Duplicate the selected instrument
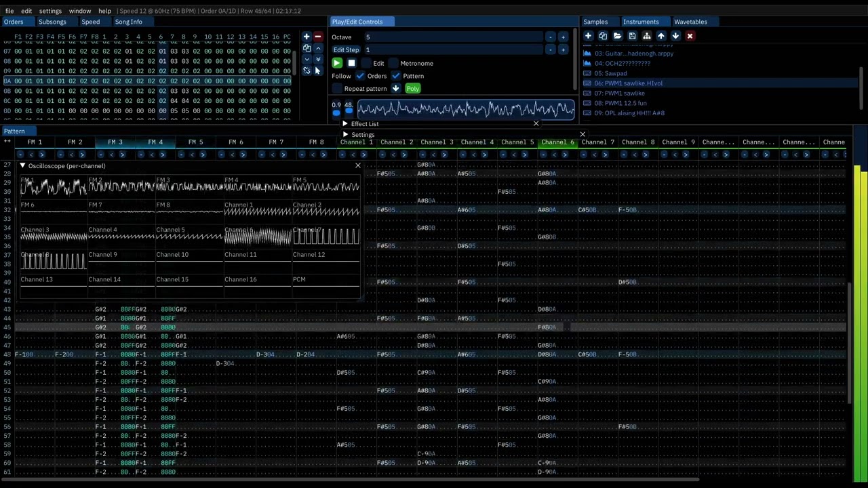This screenshot has height=488, width=868. pyautogui.click(x=603, y=36)
